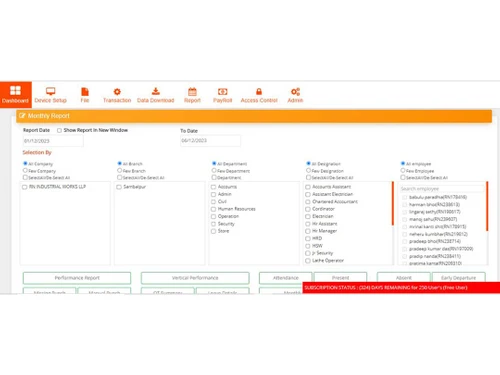Check the Civil department
The width and height of the screenshot is (500, 375).
(x=214, y=202)
